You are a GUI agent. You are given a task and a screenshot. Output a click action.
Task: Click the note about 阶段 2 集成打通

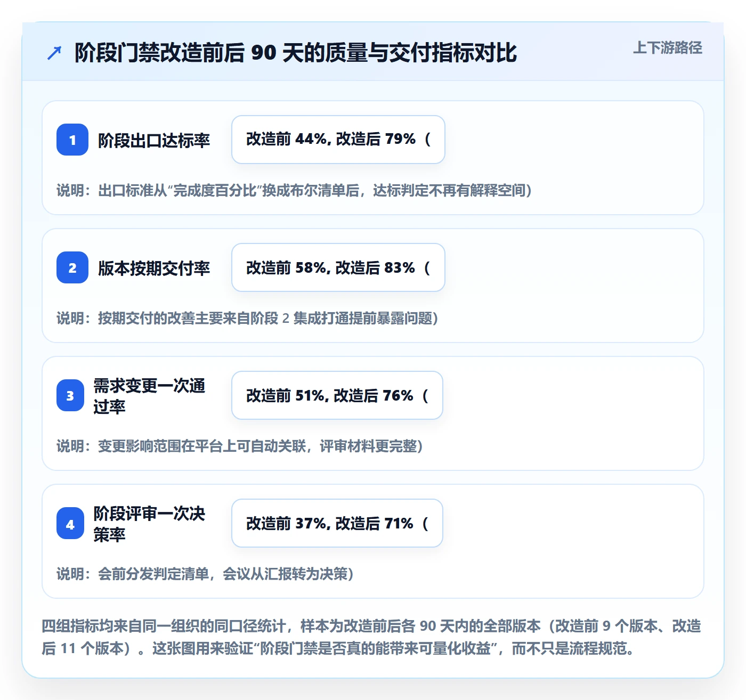pyautogui.click(x=247, y=318)
